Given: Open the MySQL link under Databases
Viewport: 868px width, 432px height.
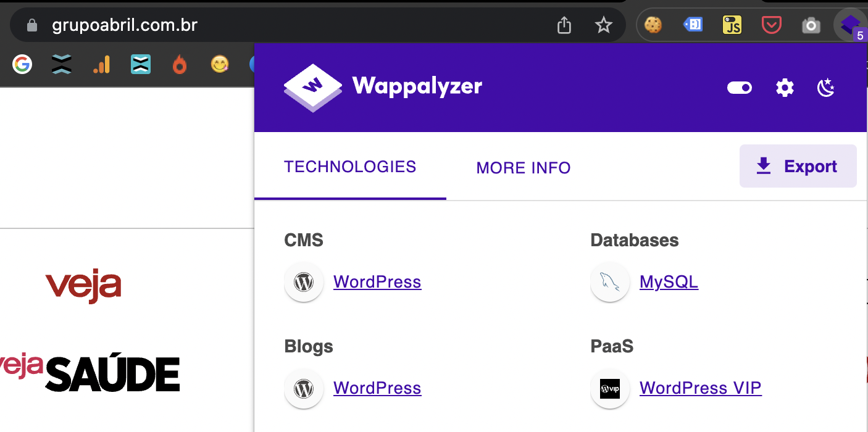Looking at the screenshot, I should [x=669, y=282].
